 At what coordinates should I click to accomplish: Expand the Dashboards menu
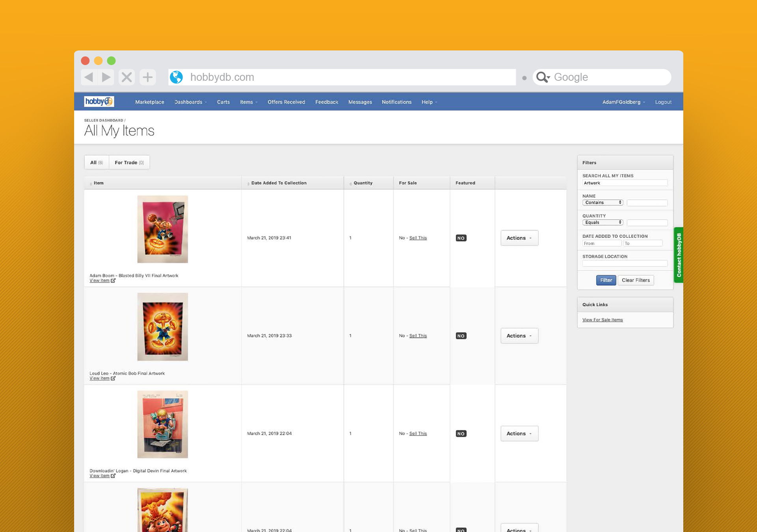tap(190, 102)
